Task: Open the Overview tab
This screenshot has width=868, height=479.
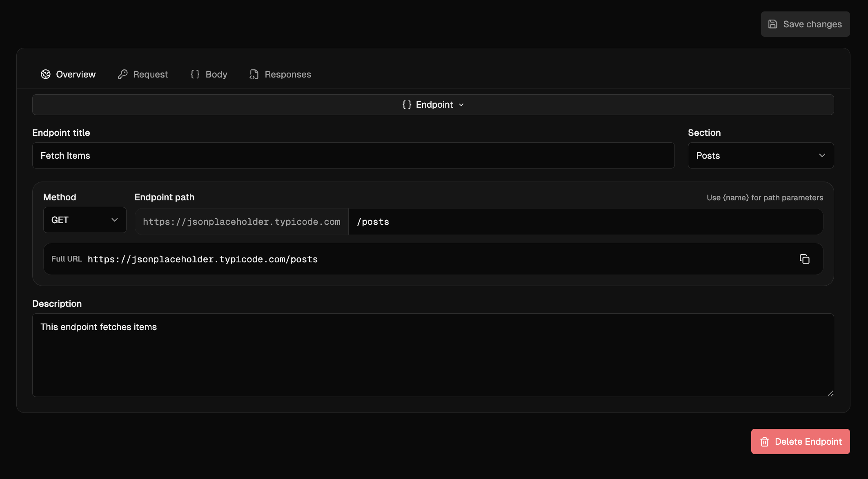Action: pos(68,74)
